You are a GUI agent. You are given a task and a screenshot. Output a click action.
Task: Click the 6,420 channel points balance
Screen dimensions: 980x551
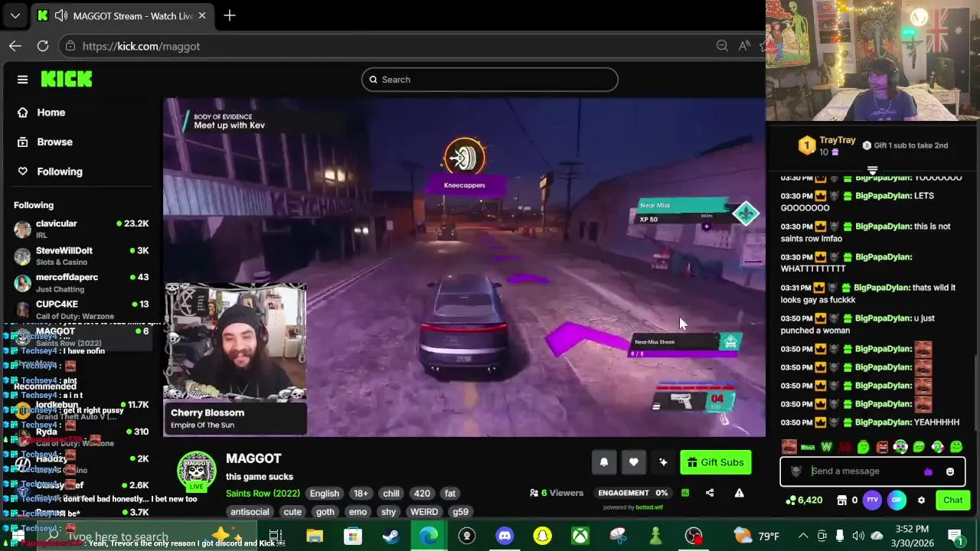804,500
